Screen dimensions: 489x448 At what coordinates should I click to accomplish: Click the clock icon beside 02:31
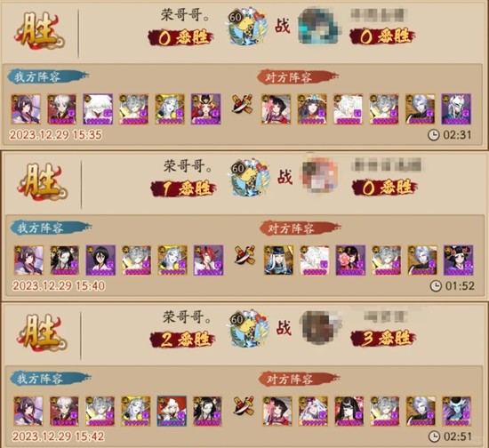(433, 135)
